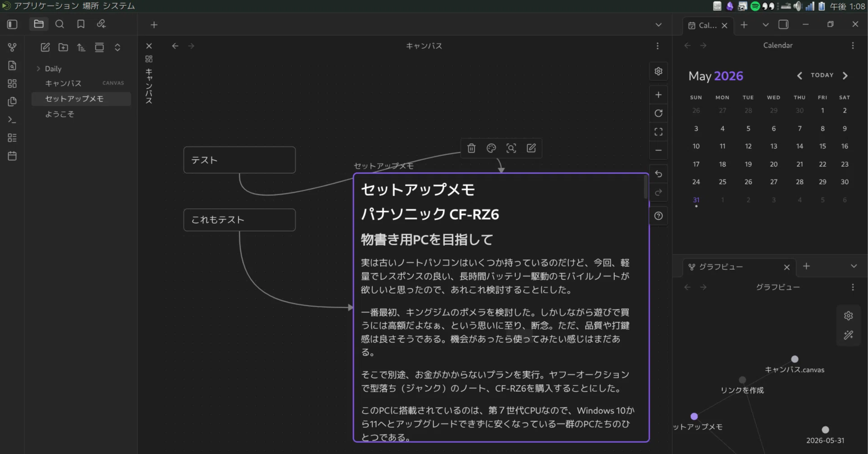Open main pane tab list dropdown
This screenshot has width=868, height=454.
pos(658,25)
